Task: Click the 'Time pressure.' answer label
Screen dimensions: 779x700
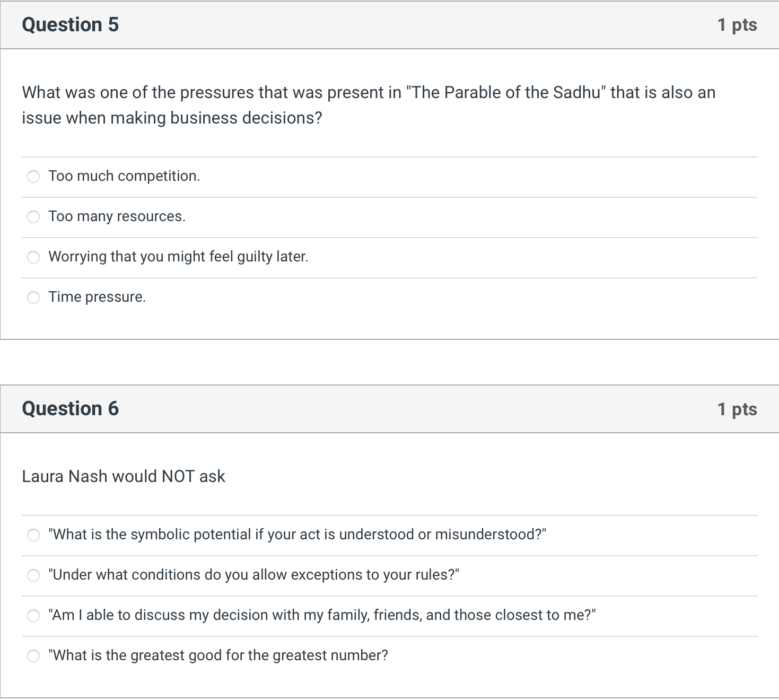Action: [x=97, y=297]
